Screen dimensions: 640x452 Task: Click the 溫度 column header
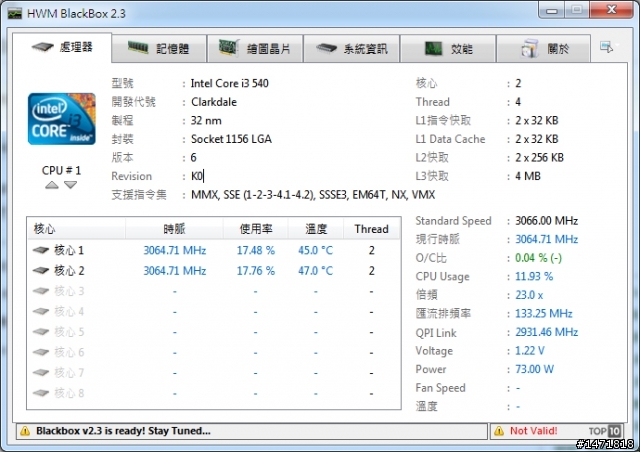click(316, 229)
